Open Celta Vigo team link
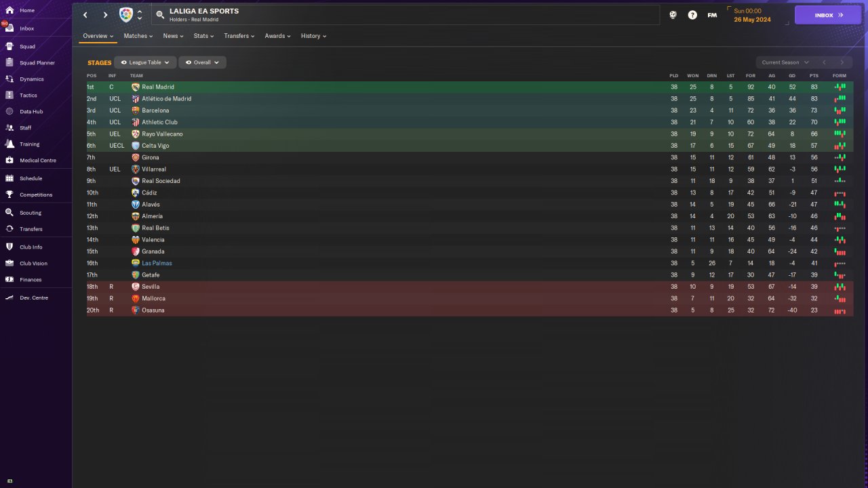 (155, 146)
